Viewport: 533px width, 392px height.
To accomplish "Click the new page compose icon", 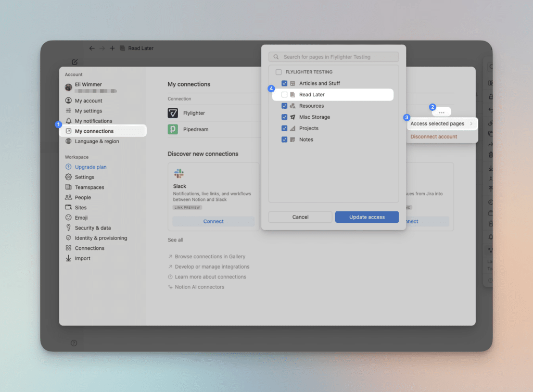I will click(x=74, y=62).
